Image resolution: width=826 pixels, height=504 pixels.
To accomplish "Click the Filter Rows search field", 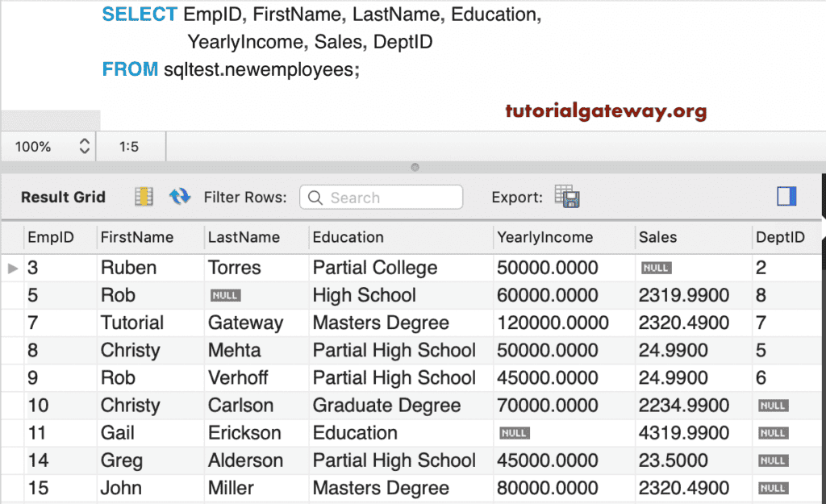I will [x=382, y=198].
